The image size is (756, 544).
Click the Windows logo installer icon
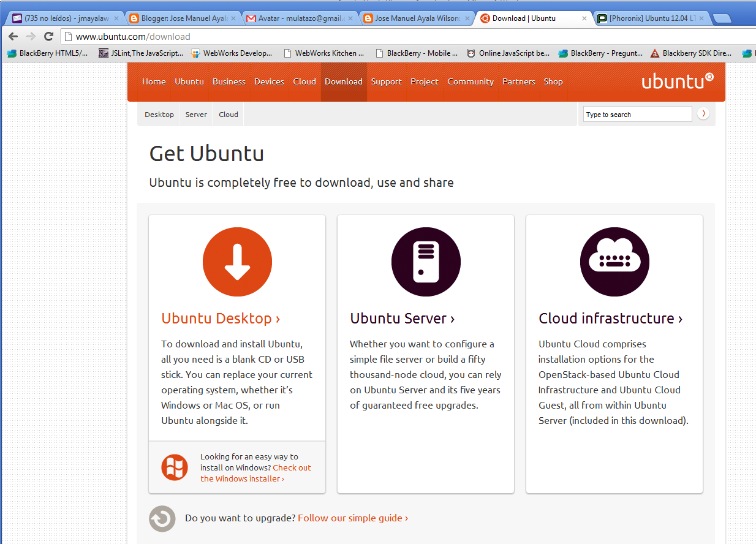[175, 467]
